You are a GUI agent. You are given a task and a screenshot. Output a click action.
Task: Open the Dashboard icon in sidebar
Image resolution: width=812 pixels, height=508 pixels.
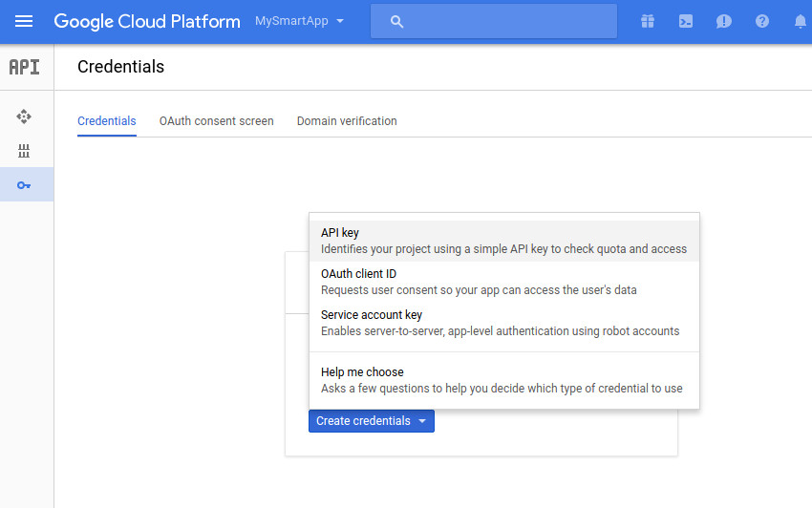(x=24, y=116)
